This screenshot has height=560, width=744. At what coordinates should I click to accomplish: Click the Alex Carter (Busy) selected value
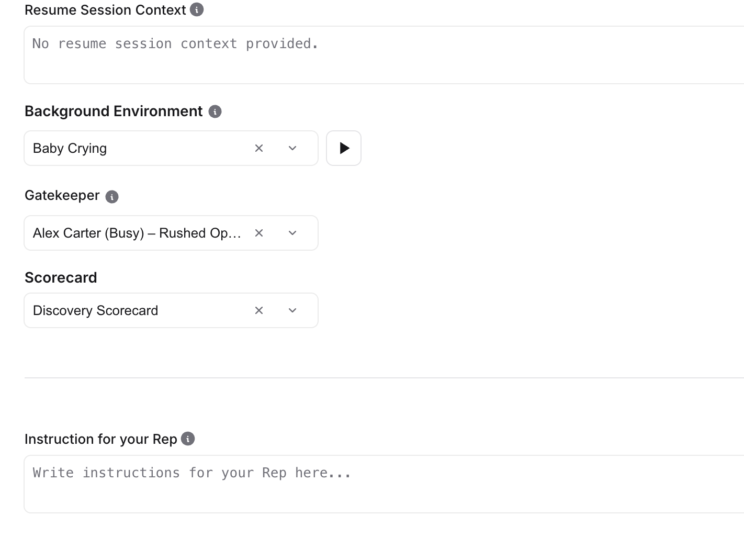coord(137,233)
